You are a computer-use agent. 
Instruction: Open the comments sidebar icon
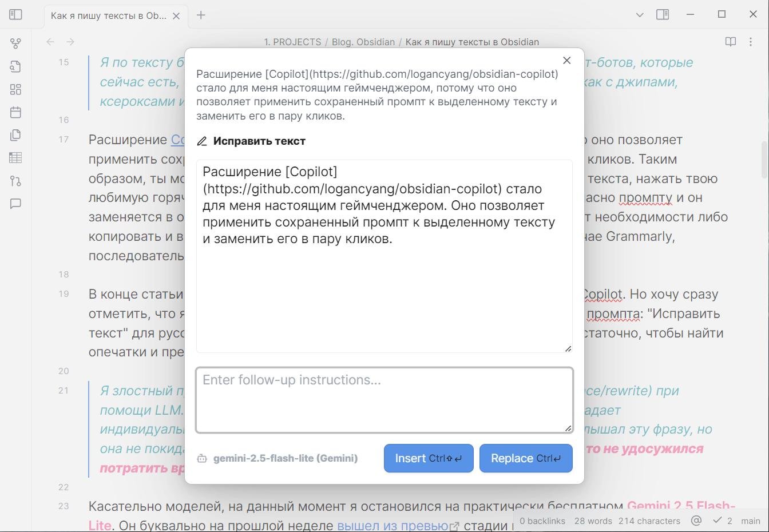15,204
